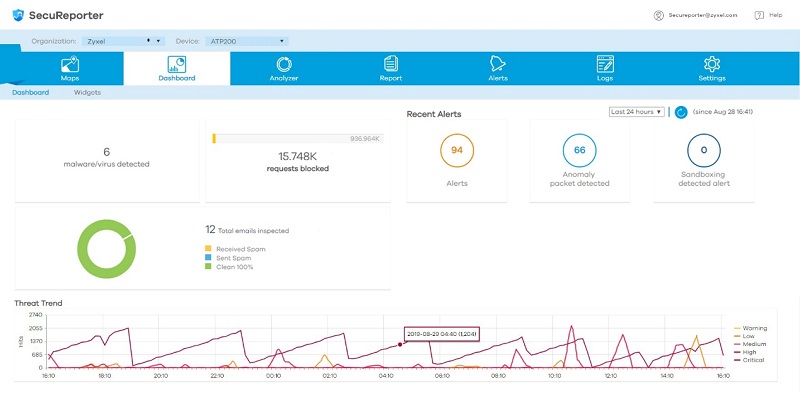Switch to the Widgets sub-tab

(87, 92)
